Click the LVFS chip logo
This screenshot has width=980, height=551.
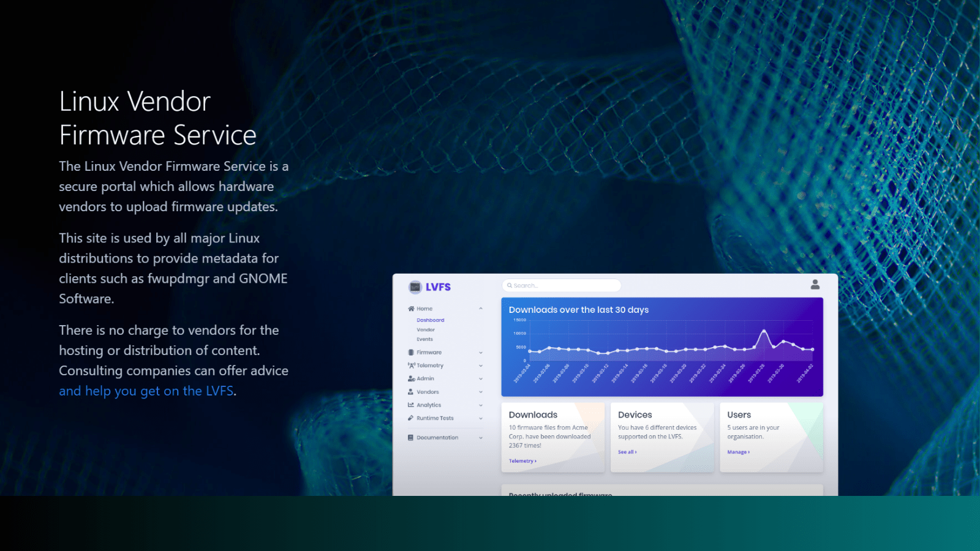pos(414,287)
